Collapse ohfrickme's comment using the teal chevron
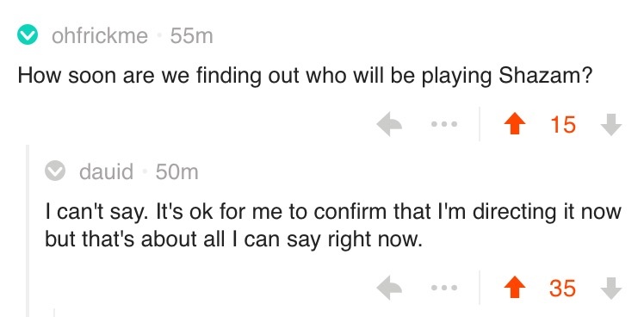Image resolution: width=644 pixels, height=317 pixels. point(28,35)
